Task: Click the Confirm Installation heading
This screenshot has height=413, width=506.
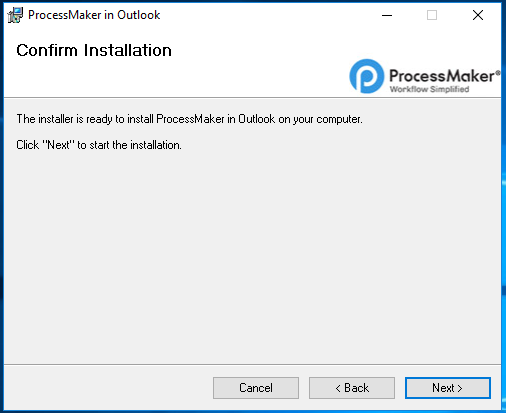Action: click(x=94, y=50)
